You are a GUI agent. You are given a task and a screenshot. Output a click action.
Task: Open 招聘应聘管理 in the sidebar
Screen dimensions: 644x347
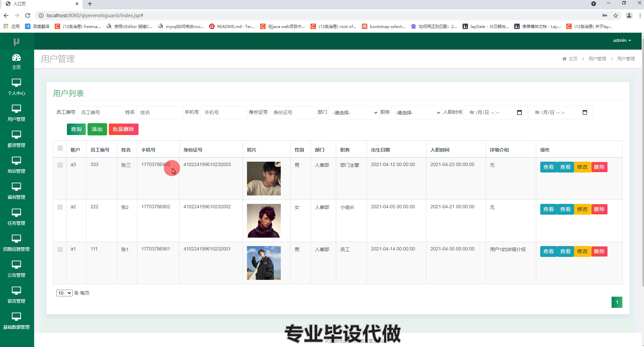coord(17,244)
